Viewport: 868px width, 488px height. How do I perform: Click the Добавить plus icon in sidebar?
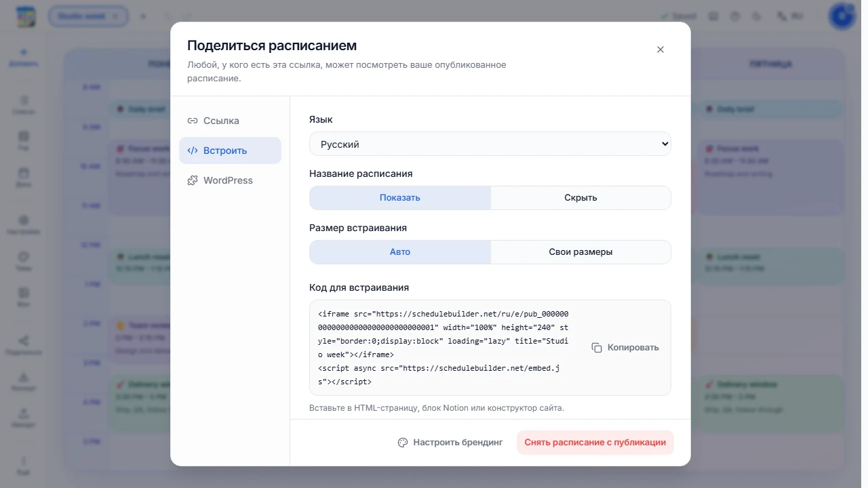24,52
